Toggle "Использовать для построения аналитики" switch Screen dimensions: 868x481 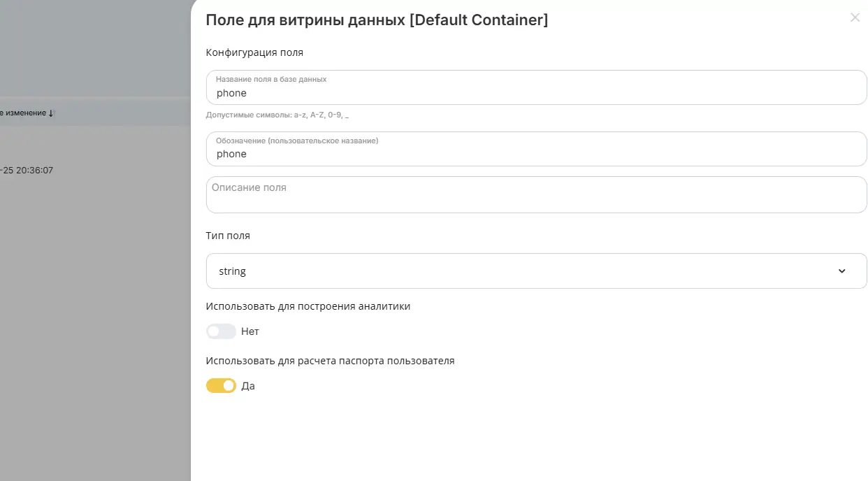[221, 331]
